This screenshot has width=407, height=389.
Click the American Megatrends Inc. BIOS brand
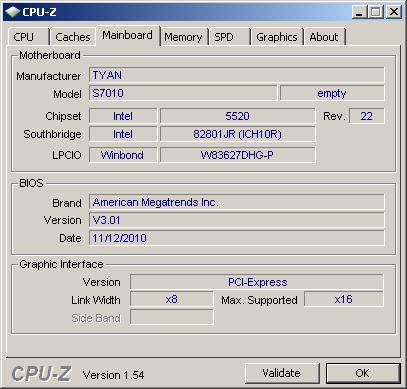[237, 202]
